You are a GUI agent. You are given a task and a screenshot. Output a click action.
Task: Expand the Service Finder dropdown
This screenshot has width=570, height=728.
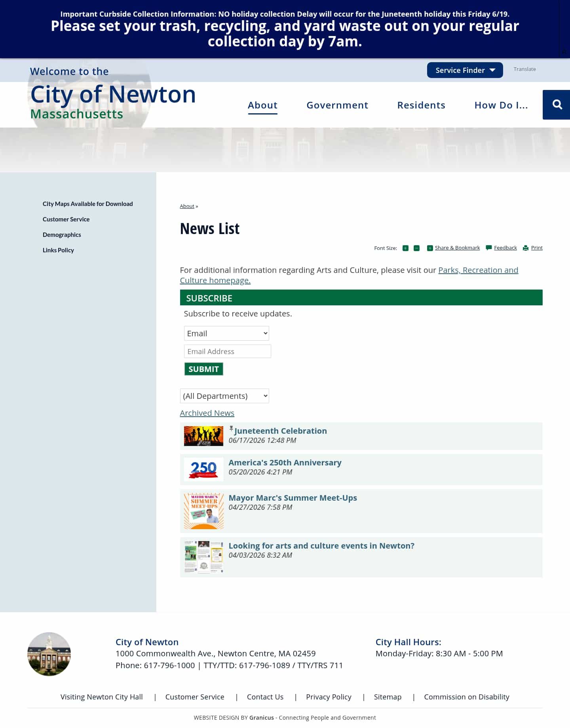click(465, 70)
